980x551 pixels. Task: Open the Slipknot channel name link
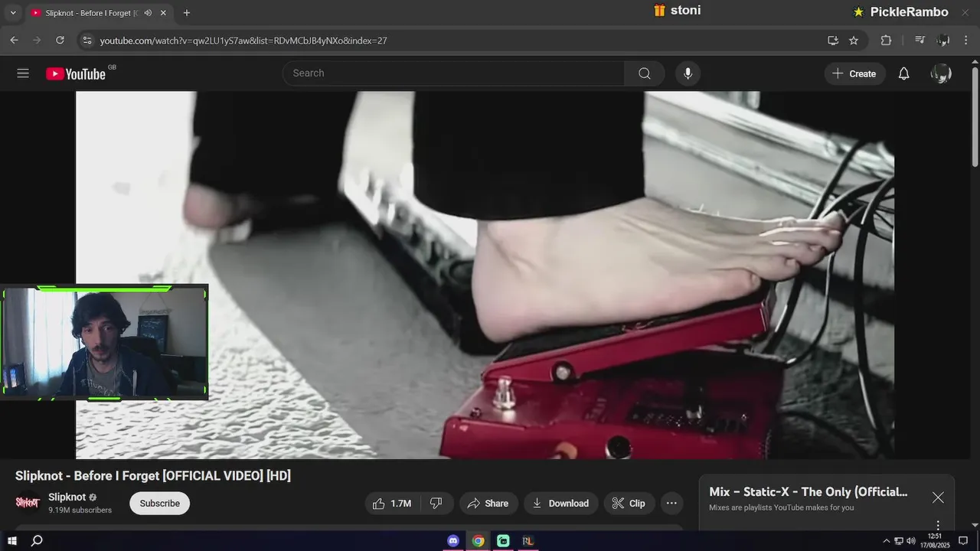tap(67, 497)
